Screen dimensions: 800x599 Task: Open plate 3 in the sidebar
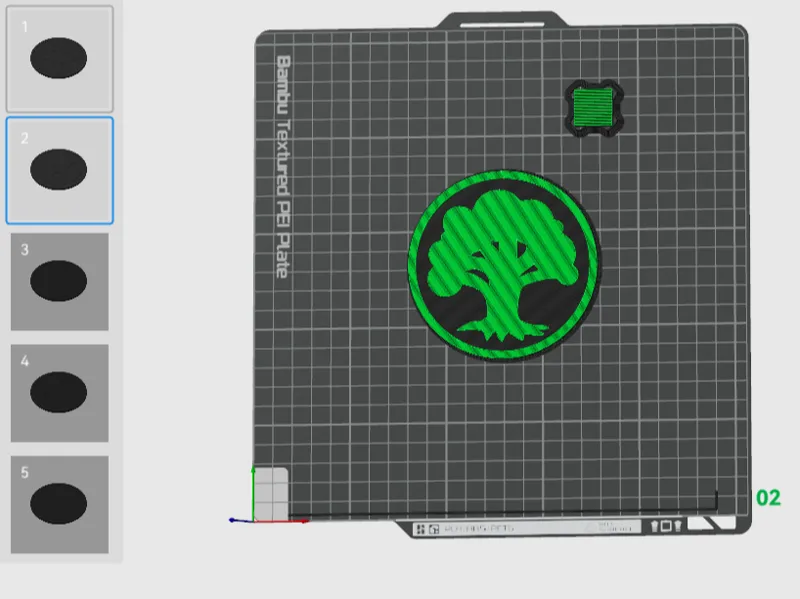pos(59,282)
